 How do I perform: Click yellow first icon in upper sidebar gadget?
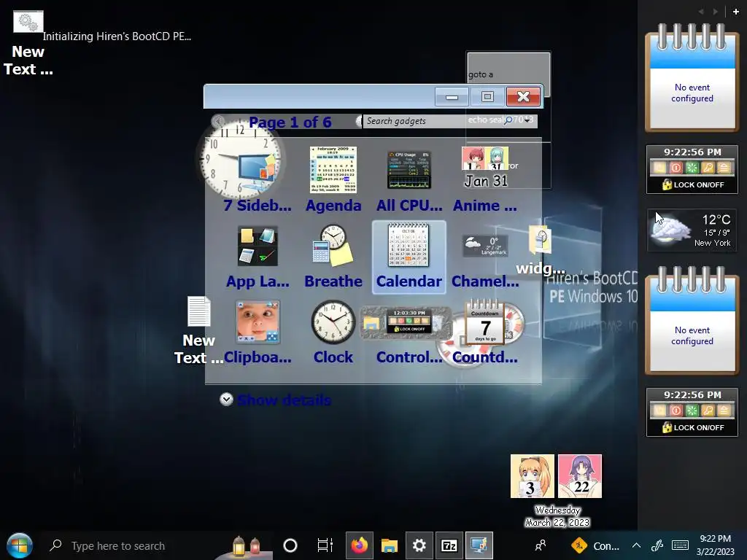coord(659,168)
